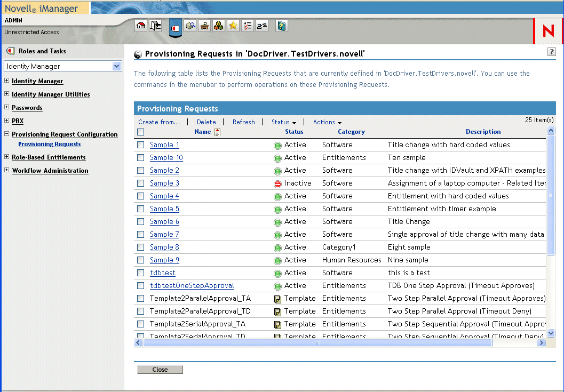Expand the Passwords tree node
564x392 pixels.
click(x=7, y=107)
